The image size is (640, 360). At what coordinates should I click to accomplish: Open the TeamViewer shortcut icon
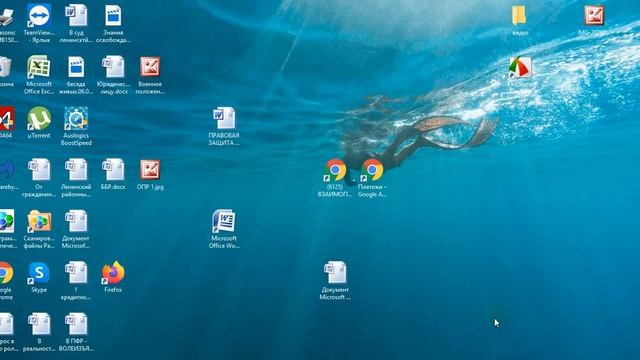39,16
